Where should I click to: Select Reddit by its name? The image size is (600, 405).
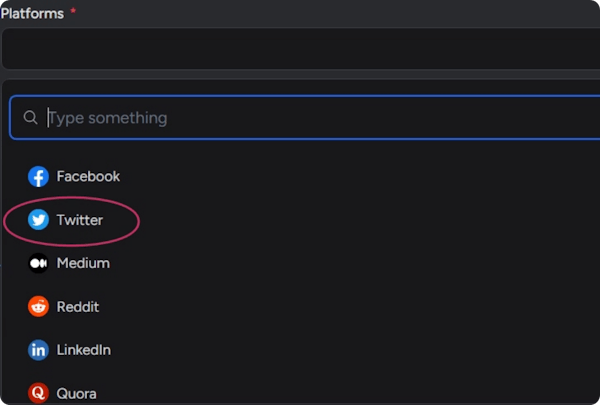pyautogui.click(x=78, y=307)
